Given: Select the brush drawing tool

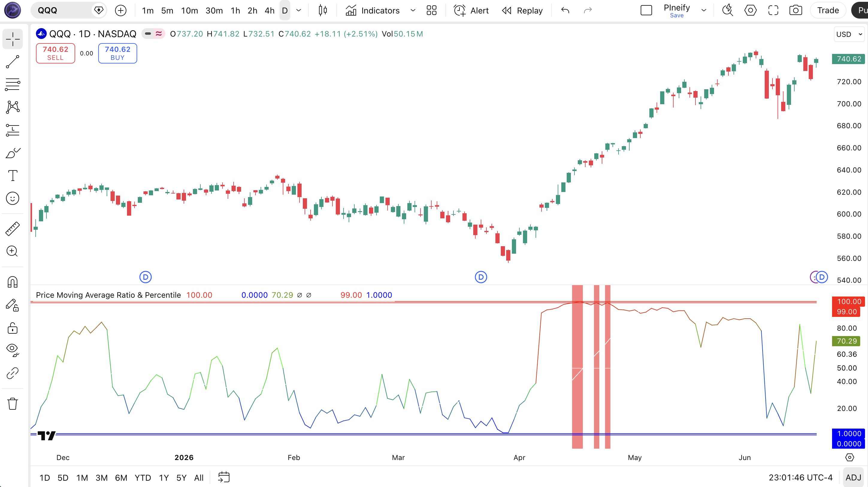Looking at the screenshot, I should coord(13,153).
